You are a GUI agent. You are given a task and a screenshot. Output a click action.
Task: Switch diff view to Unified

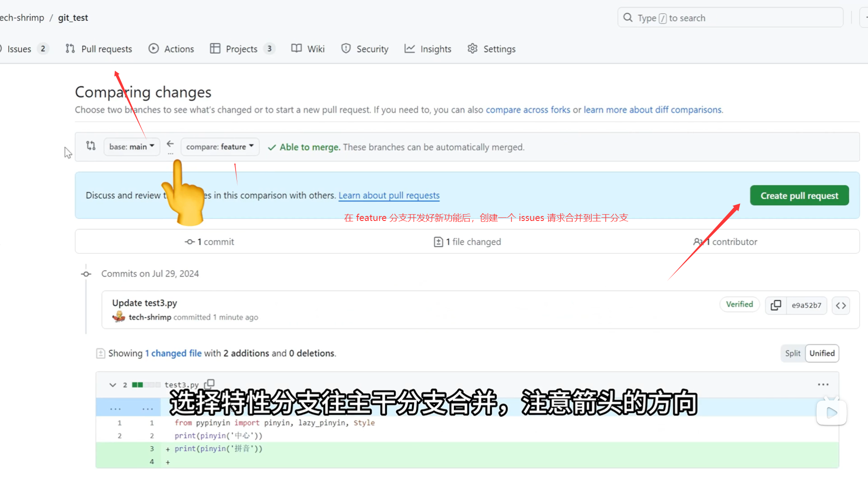tap(822, 353)
